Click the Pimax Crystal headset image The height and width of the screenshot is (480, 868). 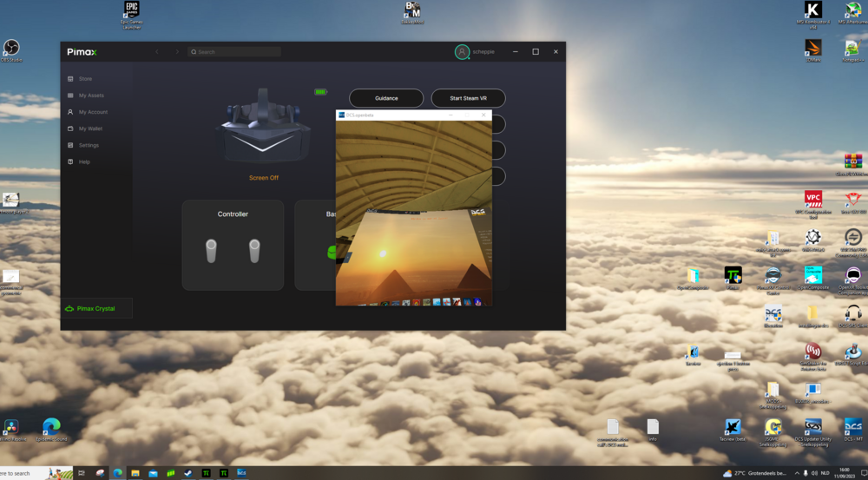(263, 125)
